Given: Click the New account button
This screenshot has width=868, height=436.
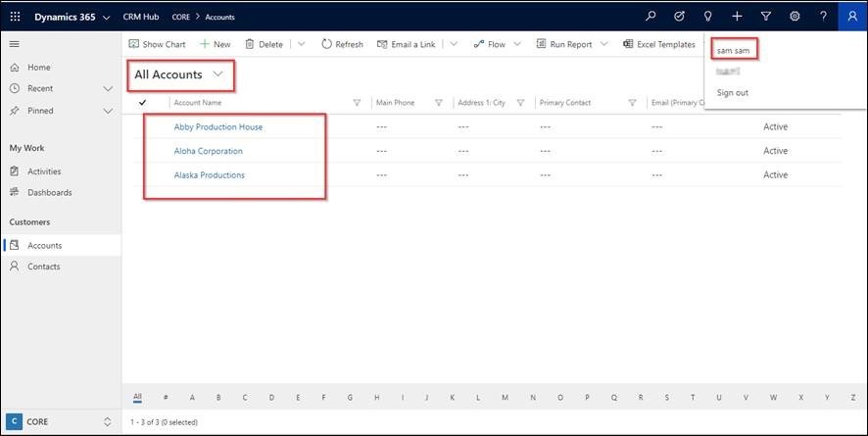Looking at the screenshot, I should coord(216,44).
